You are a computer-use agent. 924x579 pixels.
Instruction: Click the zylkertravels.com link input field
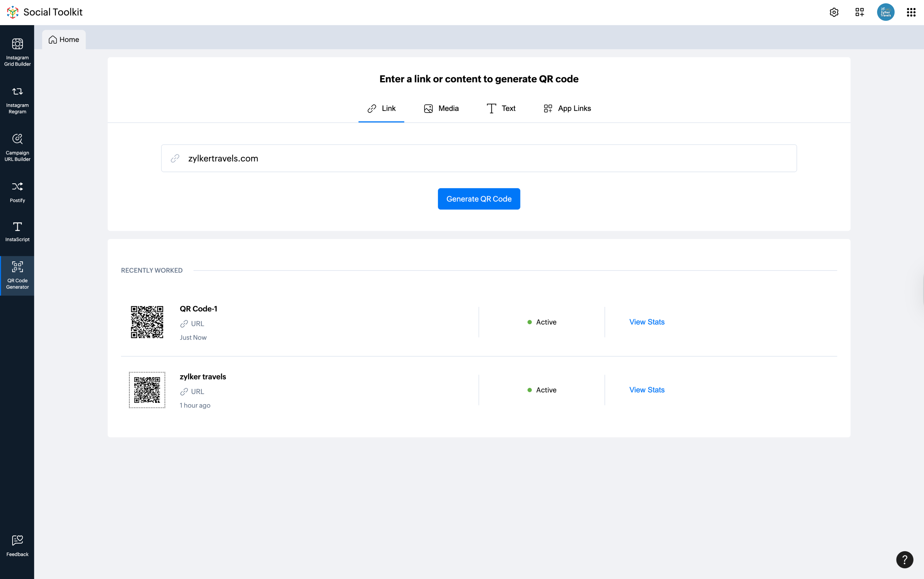479,158
